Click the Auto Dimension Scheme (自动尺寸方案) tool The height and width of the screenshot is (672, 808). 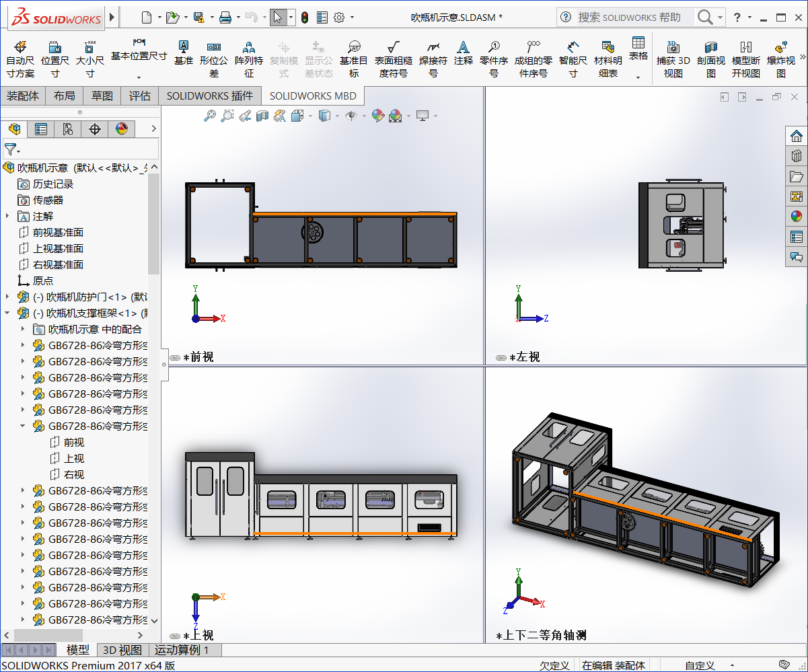pyautogui.click(x=20, y=59)
